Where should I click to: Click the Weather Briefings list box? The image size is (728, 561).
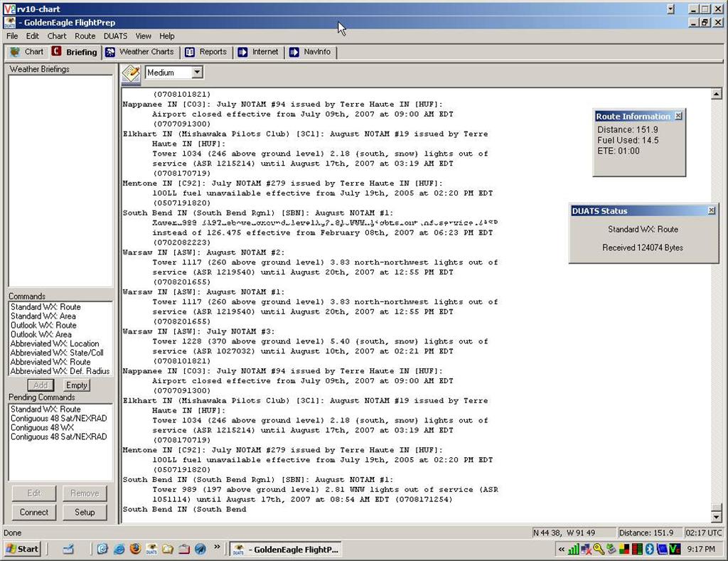point(60,181)
